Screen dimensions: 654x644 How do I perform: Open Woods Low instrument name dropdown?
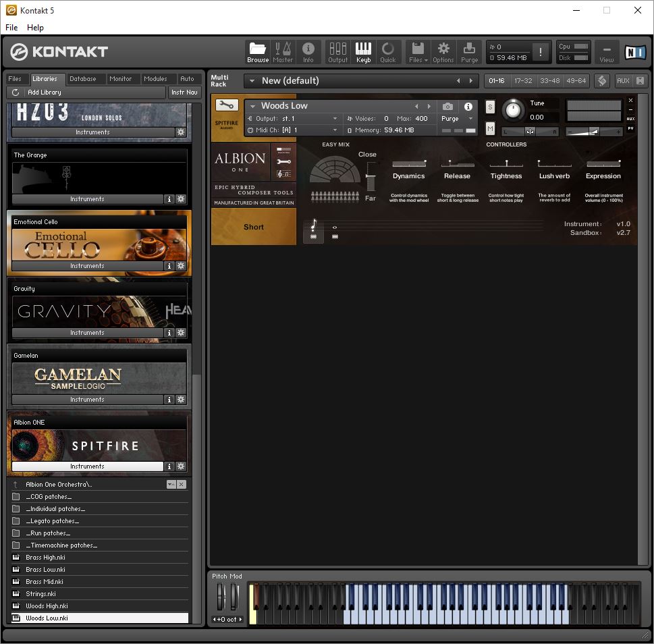pos(252,106)
